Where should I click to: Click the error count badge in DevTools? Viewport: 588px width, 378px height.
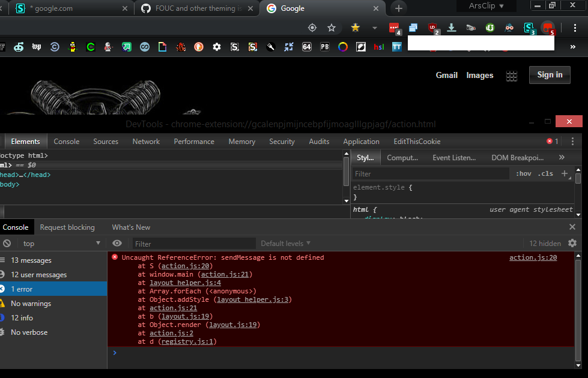tap(553, 141)
